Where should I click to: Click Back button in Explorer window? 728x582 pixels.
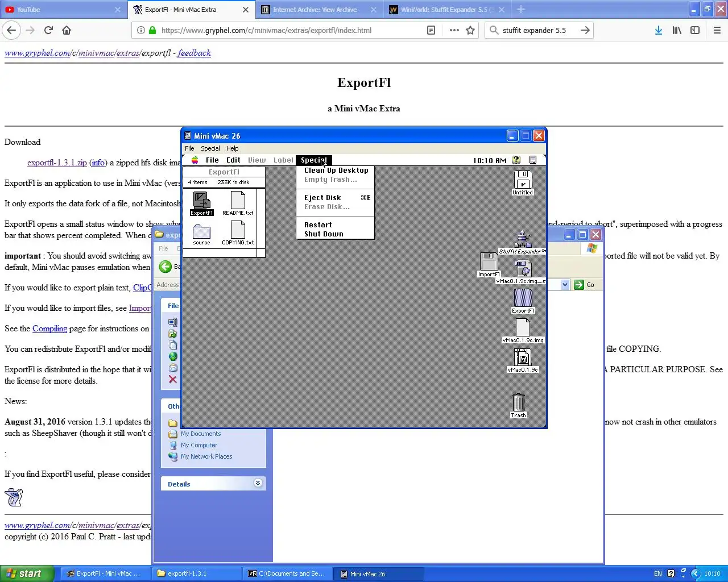(166, 267)
